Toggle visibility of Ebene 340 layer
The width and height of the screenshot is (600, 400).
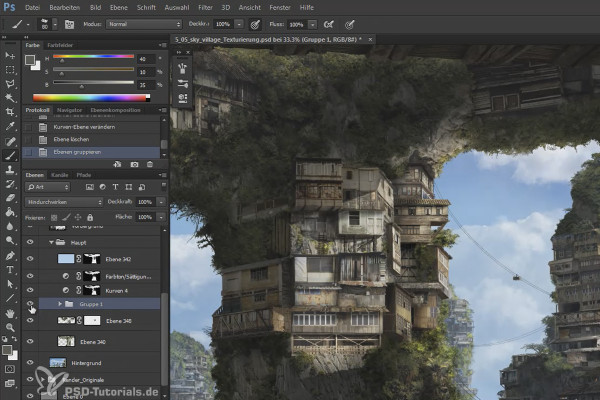click(x=30, y=341)
